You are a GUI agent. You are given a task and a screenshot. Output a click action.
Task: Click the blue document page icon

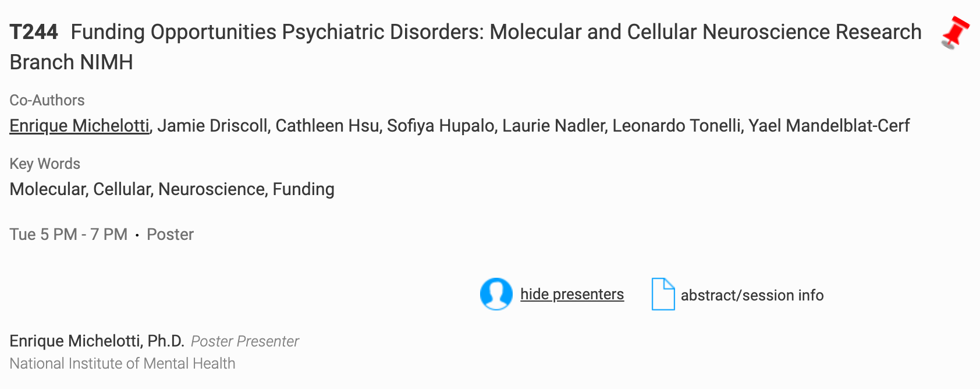click(x=663, y=294)
